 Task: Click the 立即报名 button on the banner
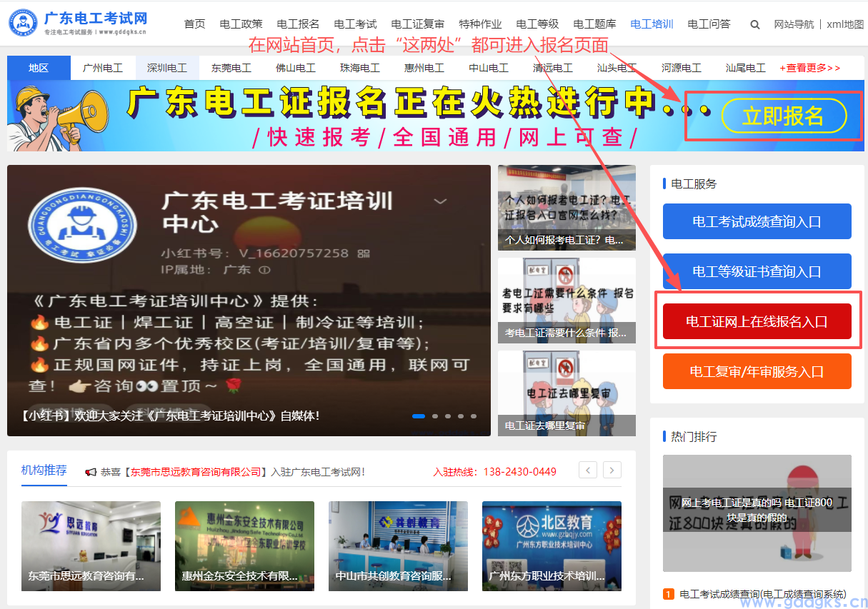pyautogui.click(x=784, y=117)
